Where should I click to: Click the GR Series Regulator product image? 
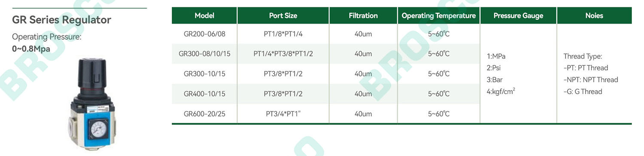coord(93,104)
